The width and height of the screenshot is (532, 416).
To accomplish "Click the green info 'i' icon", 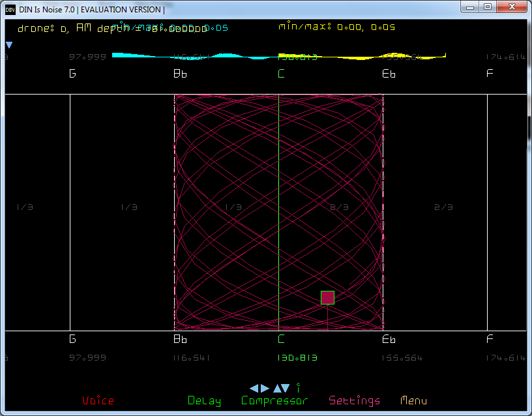I will coord(298,387).
